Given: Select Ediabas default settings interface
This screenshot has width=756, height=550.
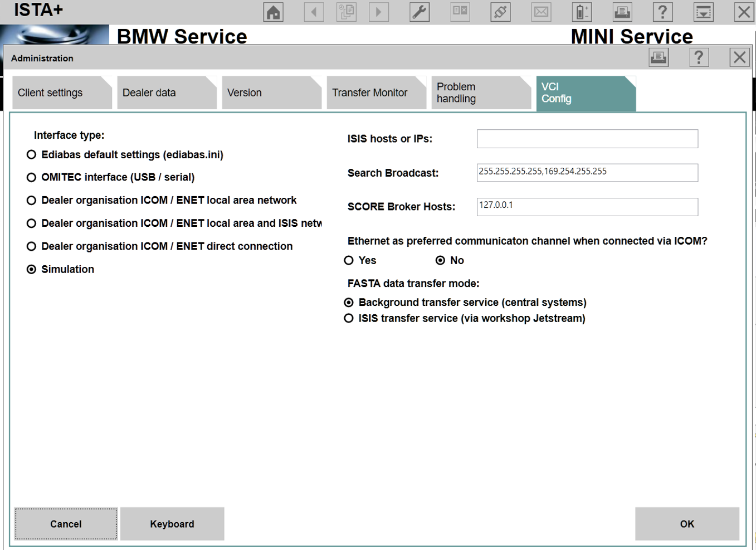Looking at the screenshot, I should 125,155.
